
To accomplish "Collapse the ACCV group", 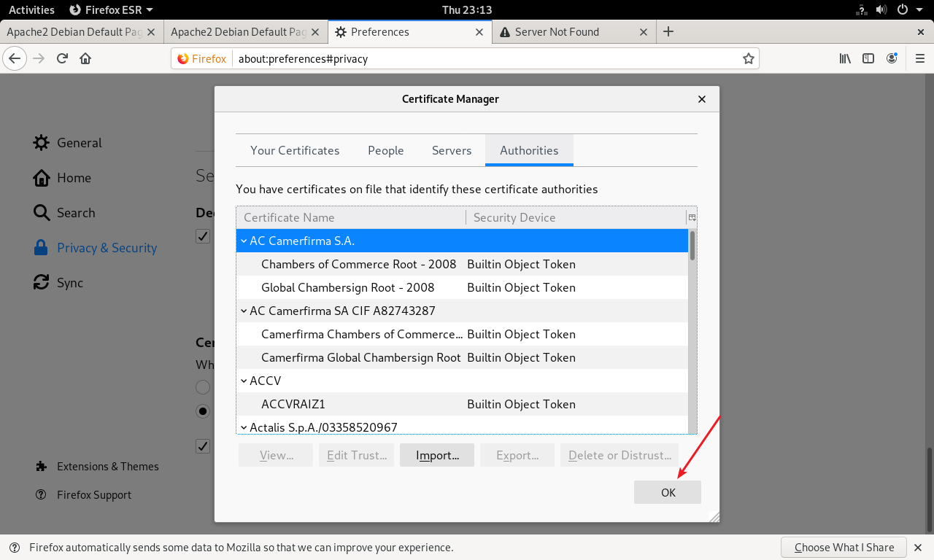I will (x=244, y=381).
